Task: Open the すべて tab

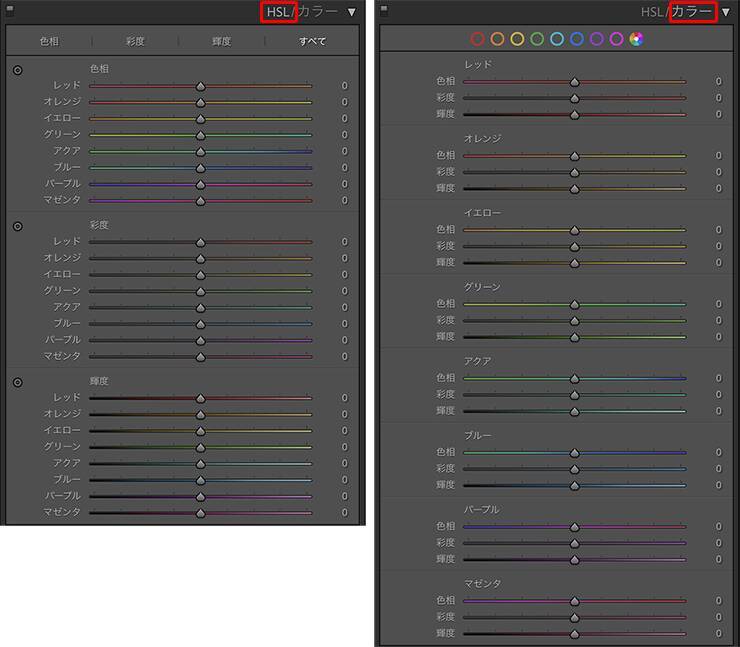Action: coord(312,42)
